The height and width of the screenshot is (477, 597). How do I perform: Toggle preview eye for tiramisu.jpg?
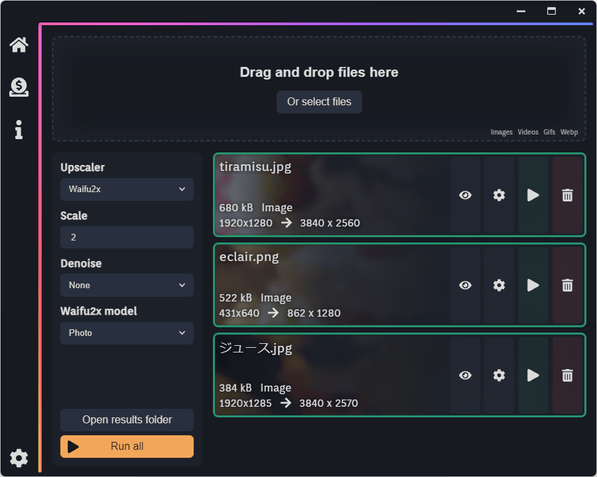click(465, 195)
